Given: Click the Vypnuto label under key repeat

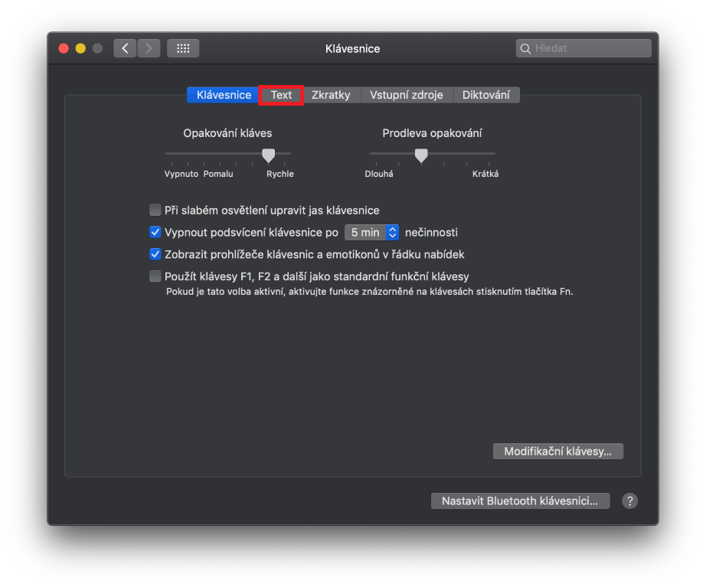Looking at the screenshot, I should (181, 174).
